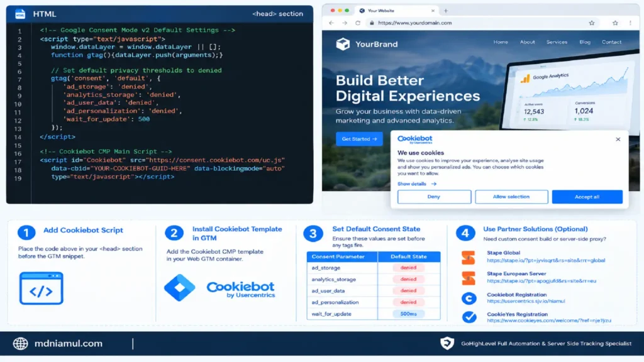Screen dimensions: 644x362
Task: Click the Consent Parameter column header
Action: click(342, 256)
